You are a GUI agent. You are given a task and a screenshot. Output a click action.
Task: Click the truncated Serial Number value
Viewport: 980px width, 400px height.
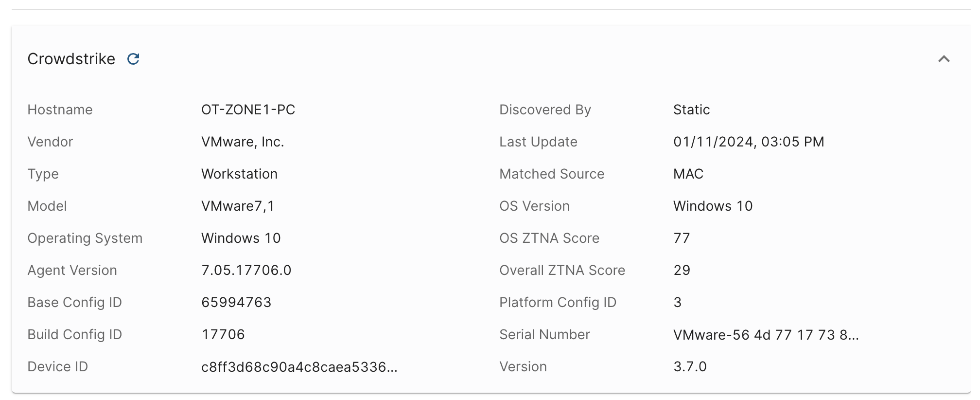point(766,335)
